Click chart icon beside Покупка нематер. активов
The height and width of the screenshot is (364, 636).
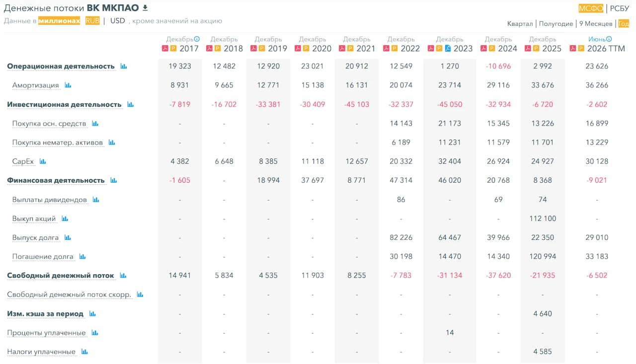(x=112, y=143)
